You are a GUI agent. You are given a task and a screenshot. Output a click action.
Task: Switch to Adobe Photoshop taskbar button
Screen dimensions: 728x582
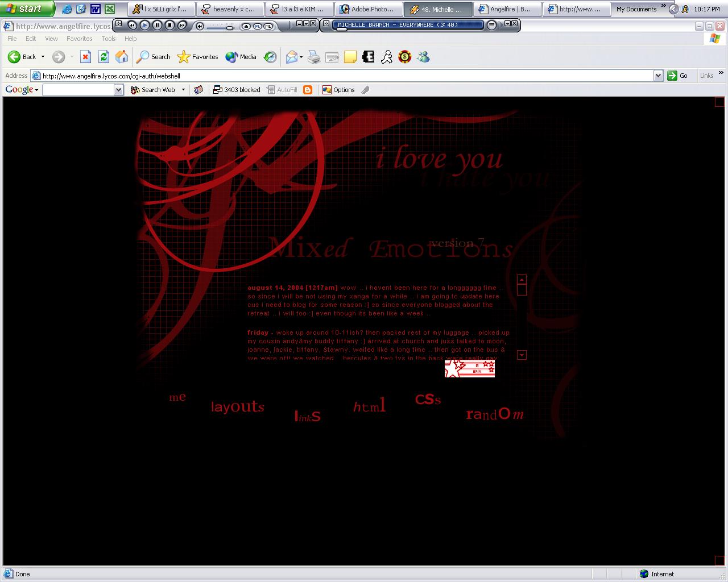coord(370,9)
